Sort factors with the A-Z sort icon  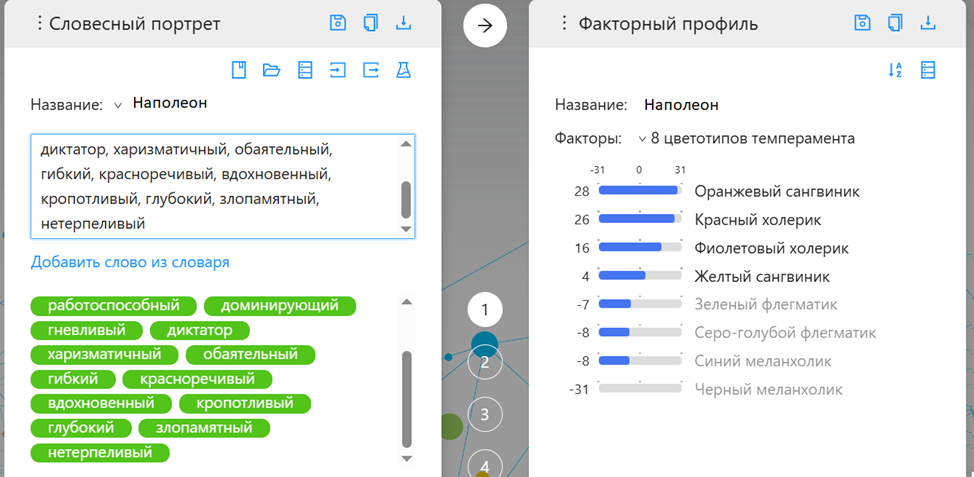[x=895, y=70]
